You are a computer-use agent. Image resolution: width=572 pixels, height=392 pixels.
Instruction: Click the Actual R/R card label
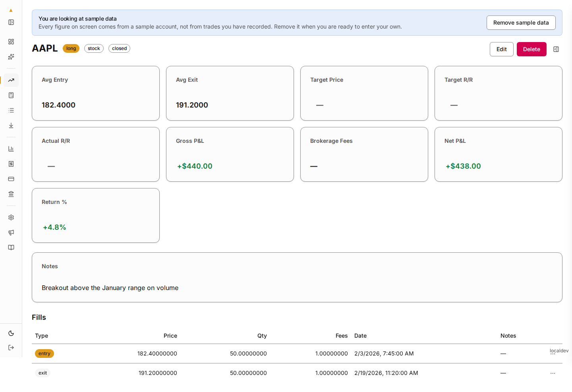tap(56, 141)
